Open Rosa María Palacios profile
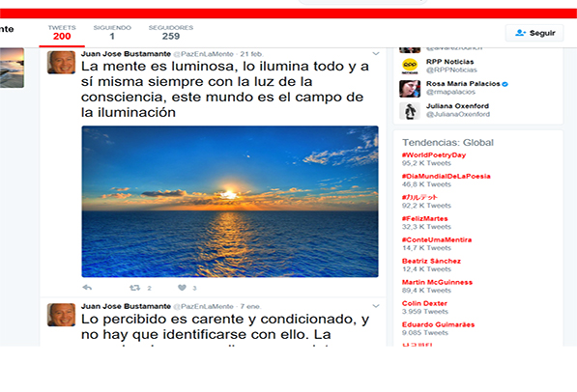 point(463,83)
